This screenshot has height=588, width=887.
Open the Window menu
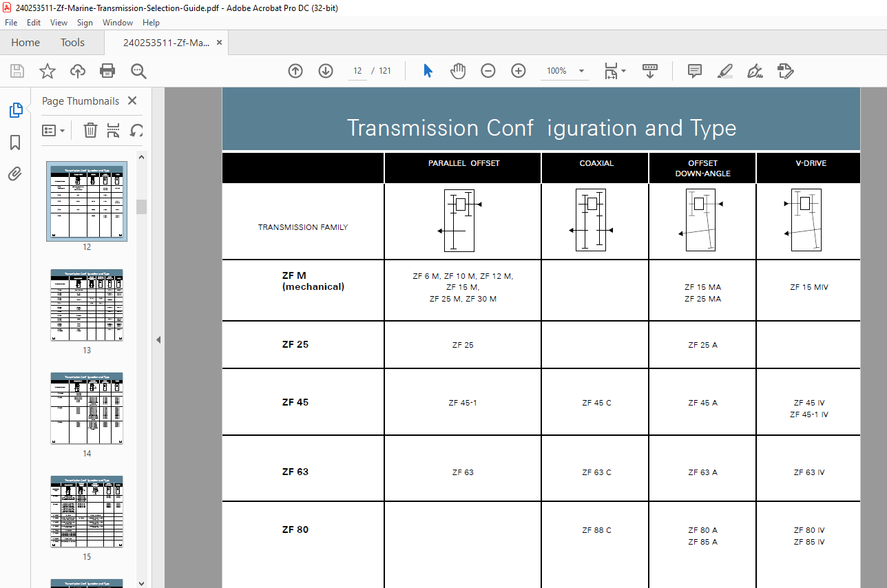(x=118, y=23)
